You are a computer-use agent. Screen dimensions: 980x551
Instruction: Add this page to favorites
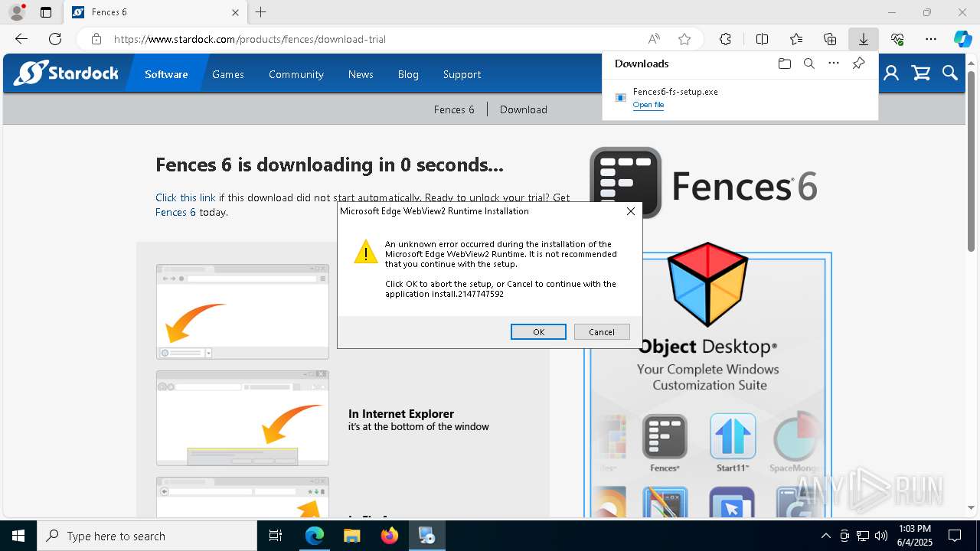coord(684,39)
